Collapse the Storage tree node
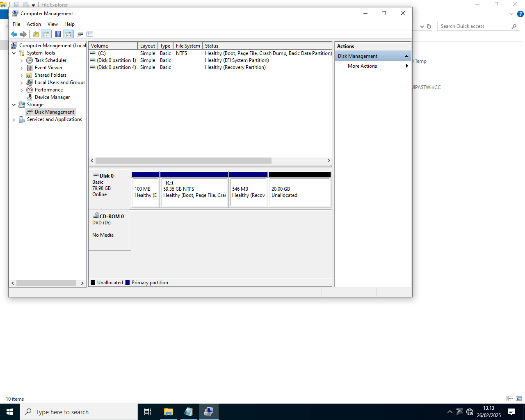Image resolution: width=525 pixels, height=420 pixels. click(x=14, y=105)
